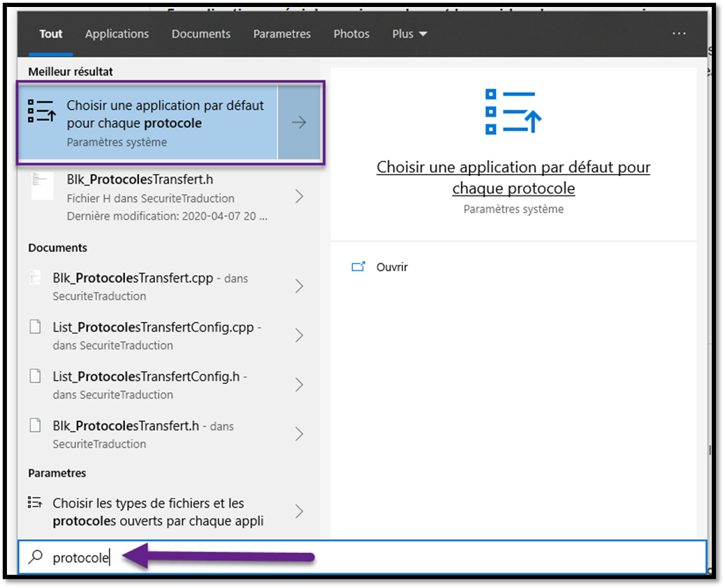Click the Ouvrir open-window icon

pyautogui.click(x=358, y=267)
